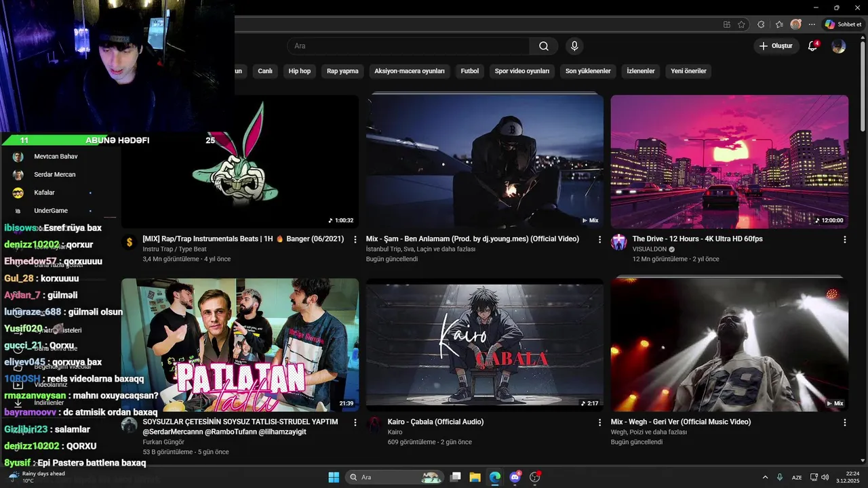Screen dimensions: 868x488
Task: Select the İzlenenler filter chip
Action: [x=641, y=71]
